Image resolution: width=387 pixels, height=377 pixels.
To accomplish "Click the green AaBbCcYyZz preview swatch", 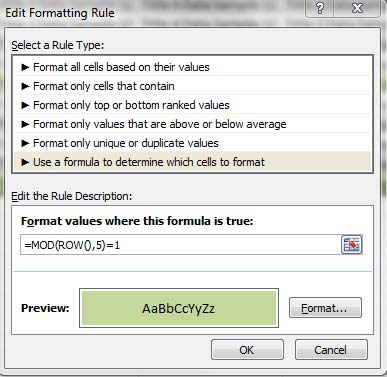I will click(x=179, y=308).
